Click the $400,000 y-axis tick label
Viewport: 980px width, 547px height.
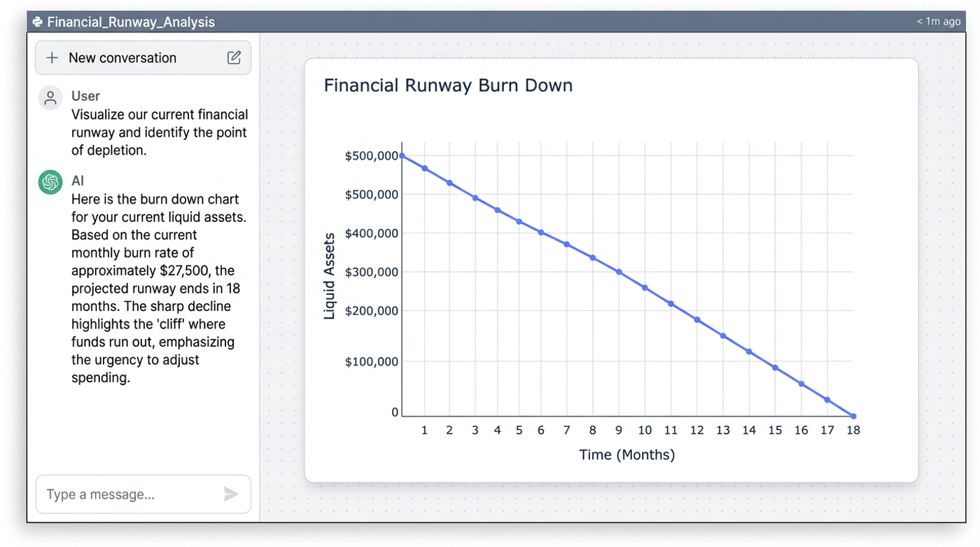tap(371, 233)
